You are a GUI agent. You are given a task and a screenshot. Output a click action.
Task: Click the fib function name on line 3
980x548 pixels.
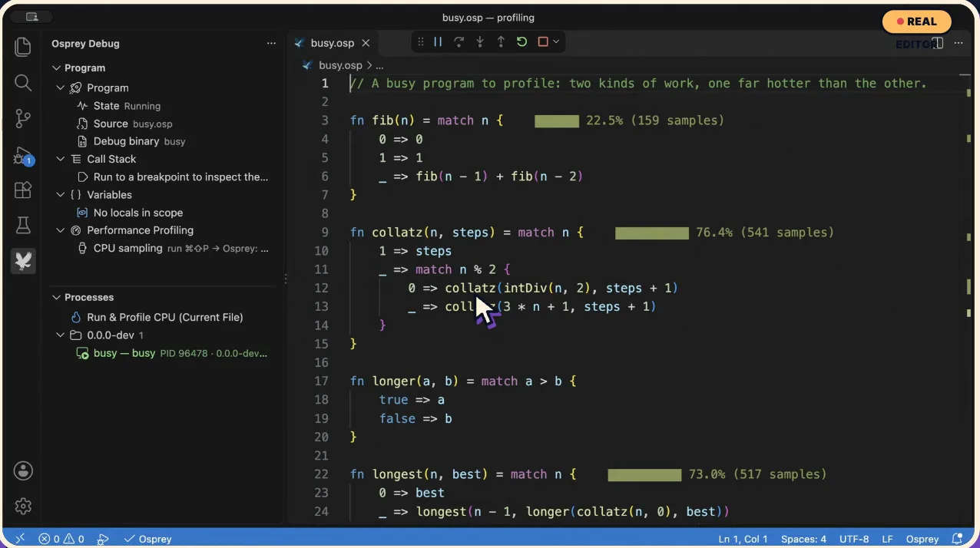(382, 120)
